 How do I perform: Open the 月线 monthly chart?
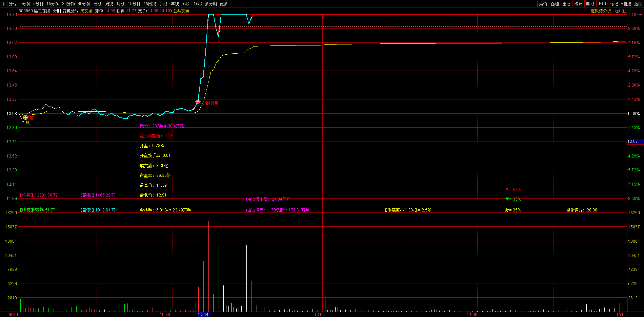pyautogui.click(x=121, y=4)
